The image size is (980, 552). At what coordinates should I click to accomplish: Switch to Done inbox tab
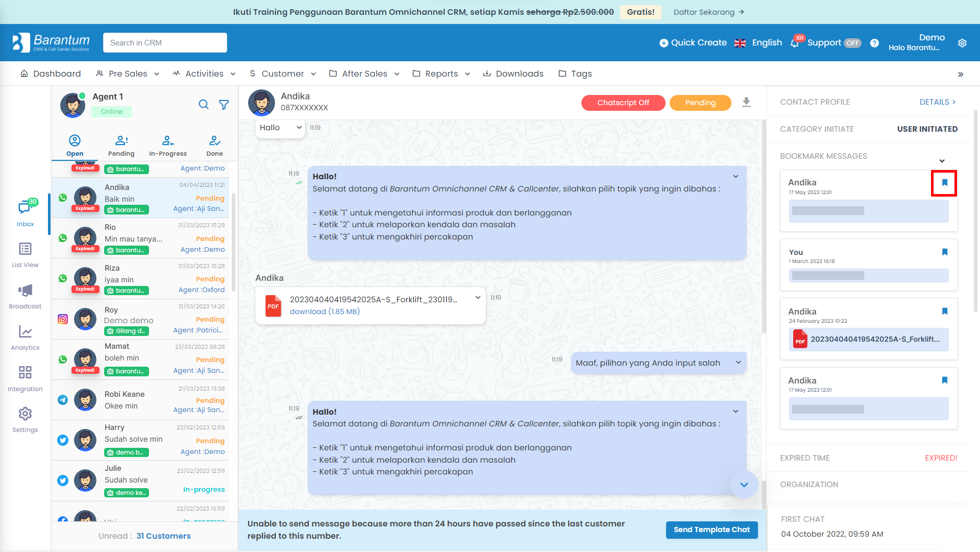click(214, 146)
